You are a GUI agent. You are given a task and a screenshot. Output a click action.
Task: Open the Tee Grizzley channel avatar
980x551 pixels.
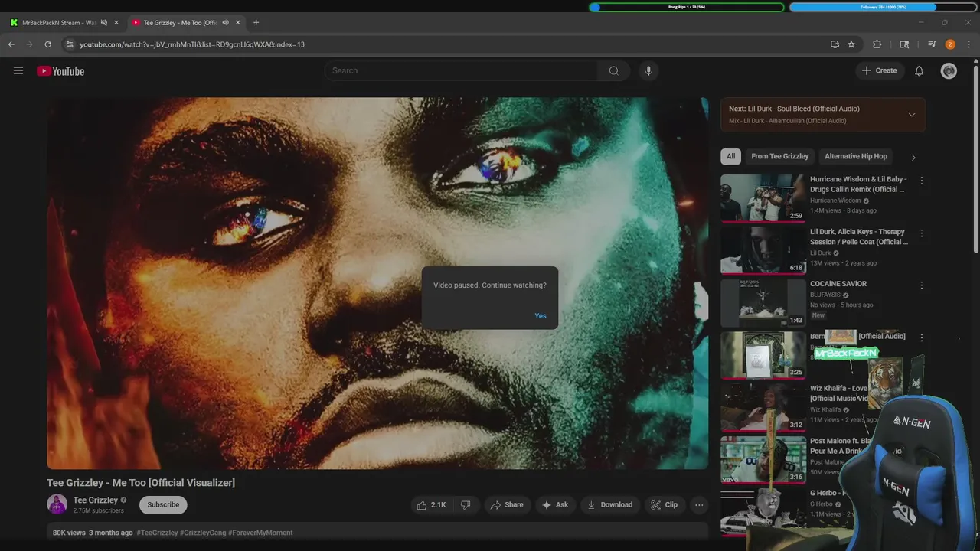(57, 504)
